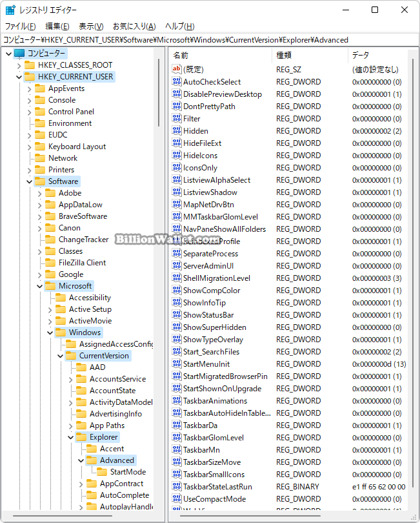
Task: Click the DWORD icon beside TaskbarMn
Action: click(x=177, y=449)
